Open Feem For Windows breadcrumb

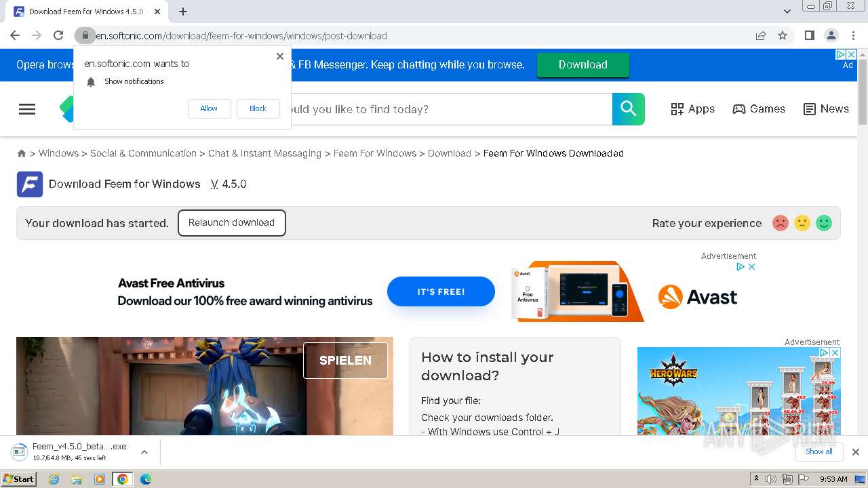click(375, 153)
